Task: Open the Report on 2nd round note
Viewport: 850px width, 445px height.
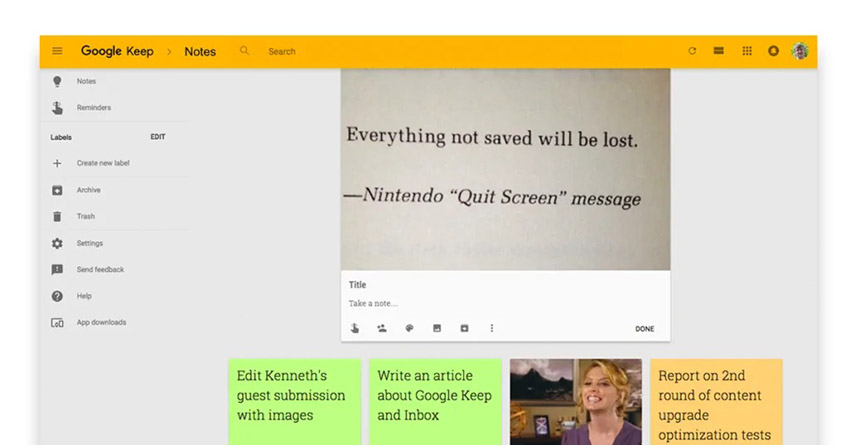Action: (x=716, y=402)
